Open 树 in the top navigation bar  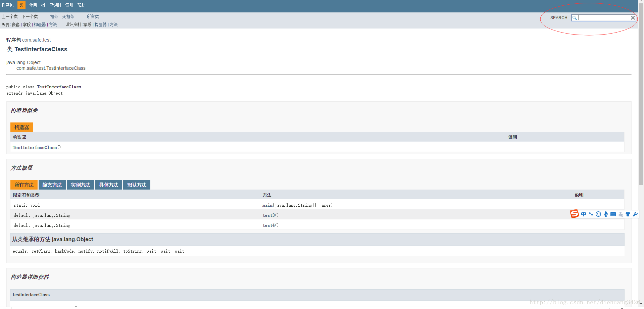coord(43,5)
